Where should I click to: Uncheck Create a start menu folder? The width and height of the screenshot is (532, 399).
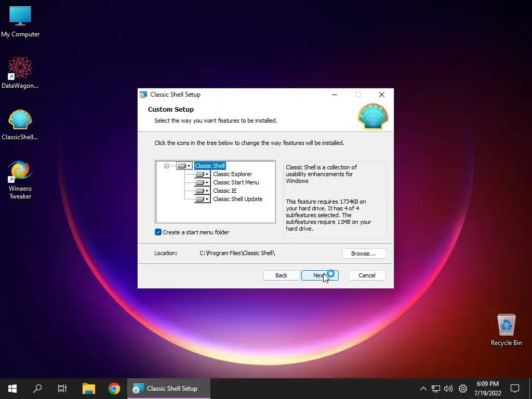click(x=158, y=232)
